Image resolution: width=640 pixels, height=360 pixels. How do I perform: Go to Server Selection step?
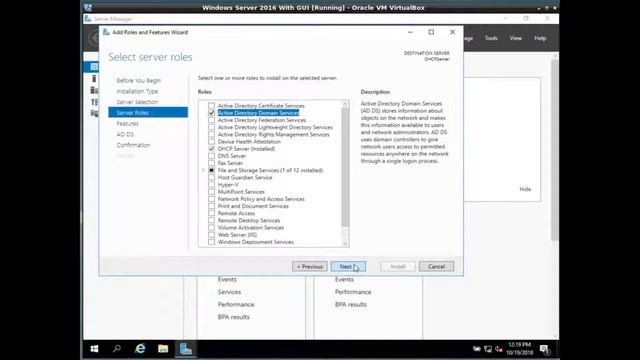[x=137, y=102]
